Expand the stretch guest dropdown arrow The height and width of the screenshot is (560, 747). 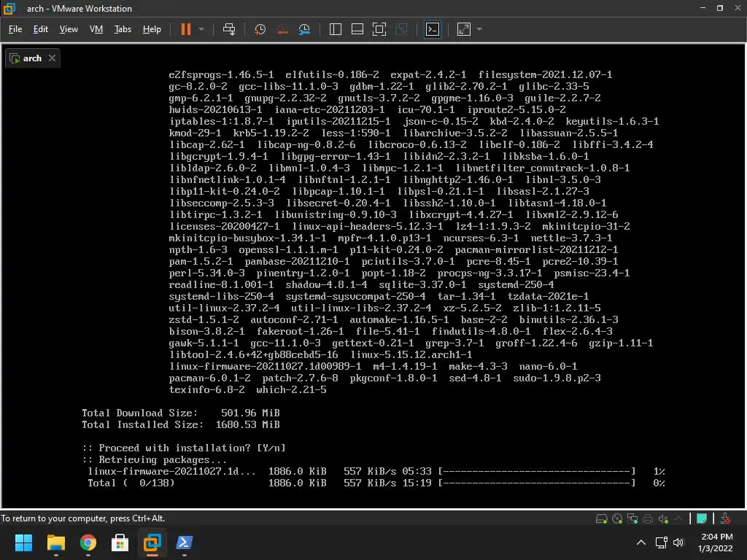point(479,29)
